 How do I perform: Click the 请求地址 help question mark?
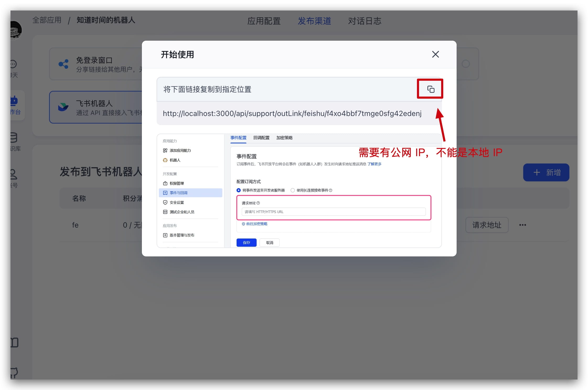tap(259, 203)
